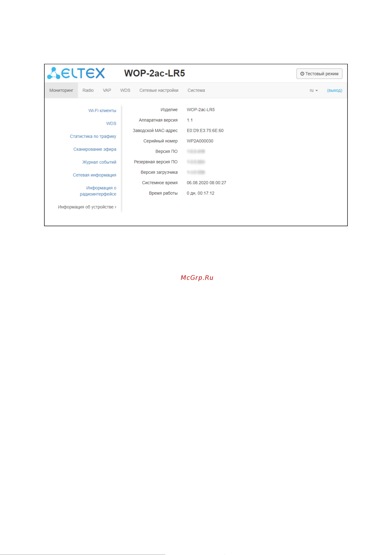392x555 pixels.
Task: Click the Изделие value WOP-2ac-LR5
Action: click(201, 110)
